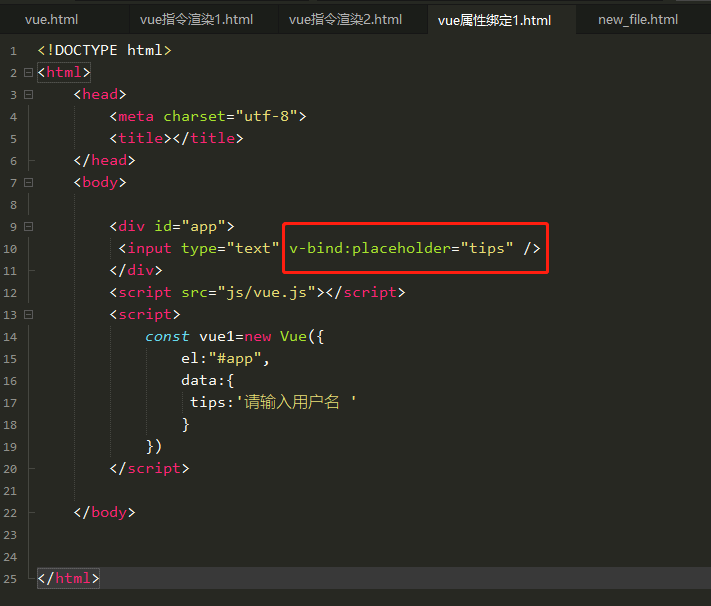Collapse the head block fold on line 3
The image size is (711, 606).
(28, 94)
